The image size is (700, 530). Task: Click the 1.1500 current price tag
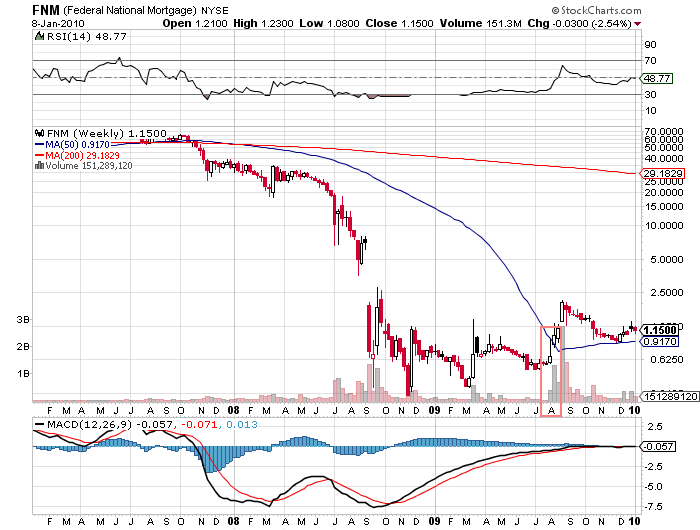(659, 330)
